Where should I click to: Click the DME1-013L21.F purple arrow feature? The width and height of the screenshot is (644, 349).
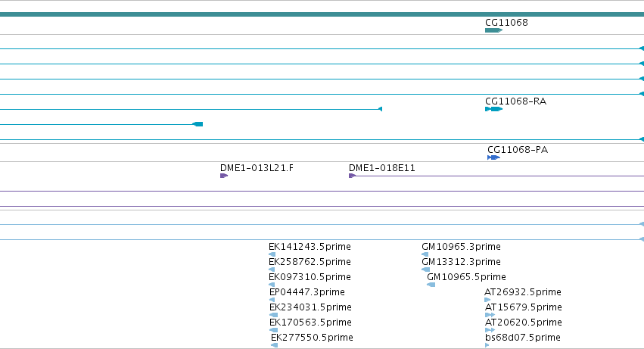click(224, 176)
